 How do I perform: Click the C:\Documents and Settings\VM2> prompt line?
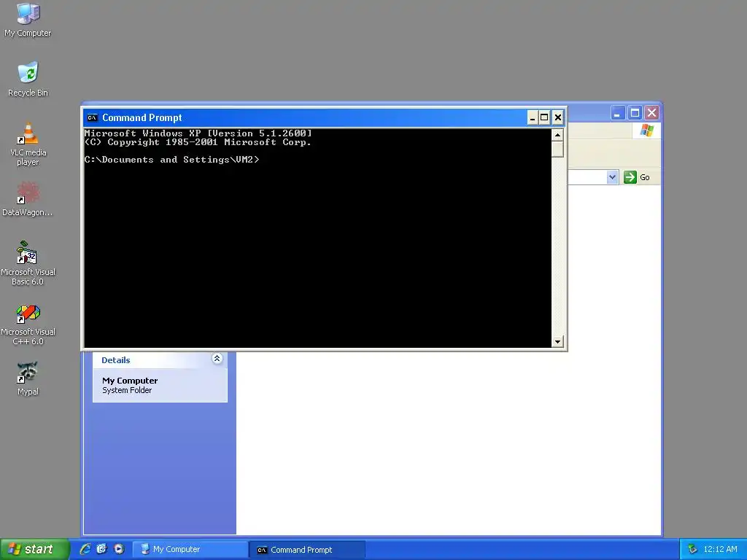tap(172, 160)
